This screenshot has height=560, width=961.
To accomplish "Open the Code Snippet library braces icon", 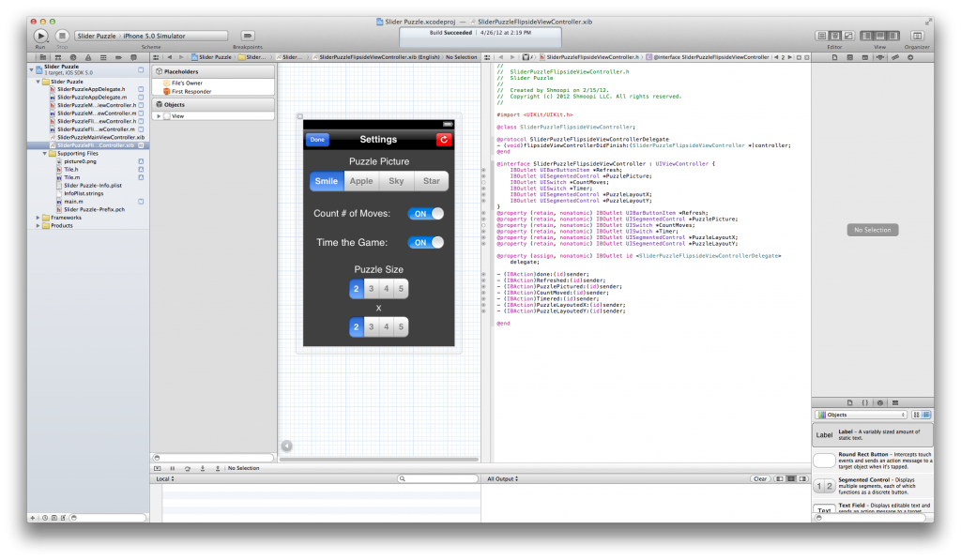I will pos(864,402).
